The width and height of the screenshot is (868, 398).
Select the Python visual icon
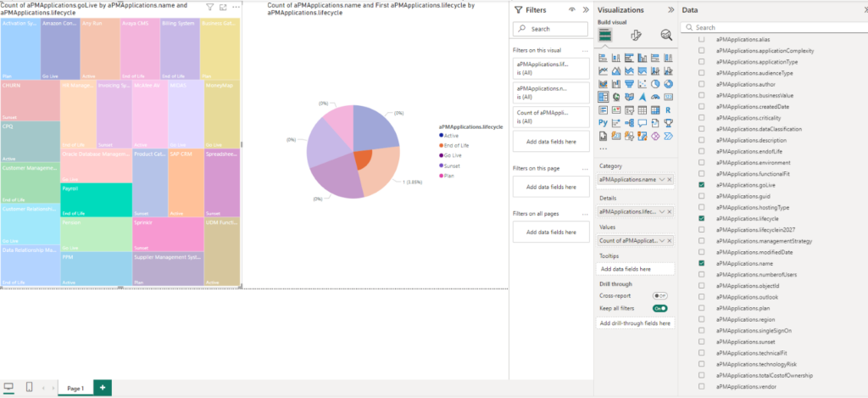[x=603, y=123]
